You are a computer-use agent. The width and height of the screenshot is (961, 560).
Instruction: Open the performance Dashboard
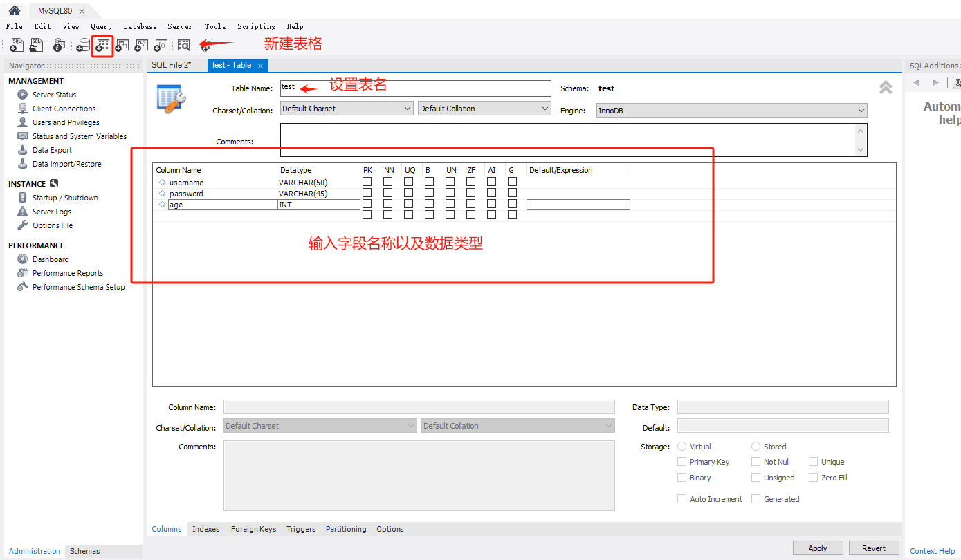[51, 259]
